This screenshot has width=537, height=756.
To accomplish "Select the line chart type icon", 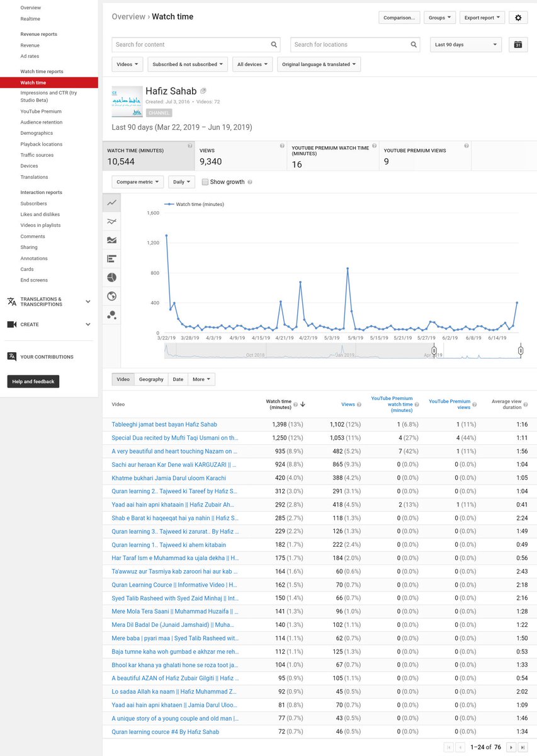I will [112, 203].
